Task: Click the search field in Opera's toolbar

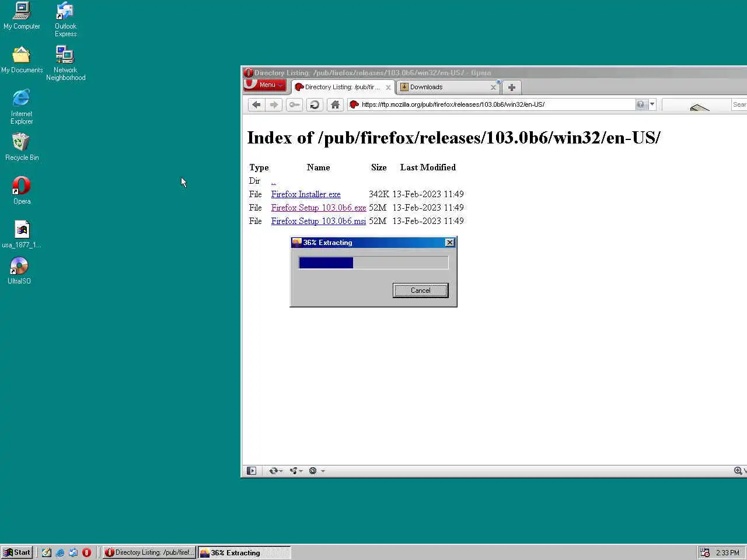Action: coord(739,104)
